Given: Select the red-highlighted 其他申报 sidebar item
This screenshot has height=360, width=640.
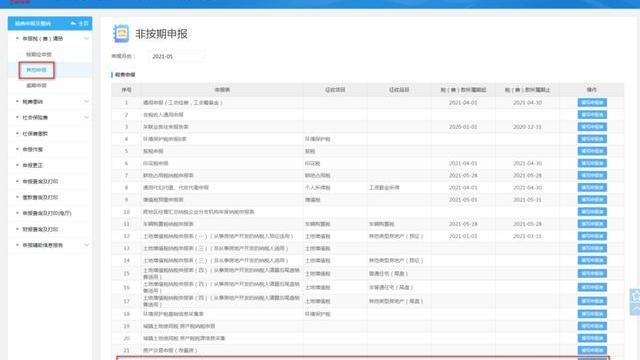Looking at the screenshot, I should tap(37, 70).
